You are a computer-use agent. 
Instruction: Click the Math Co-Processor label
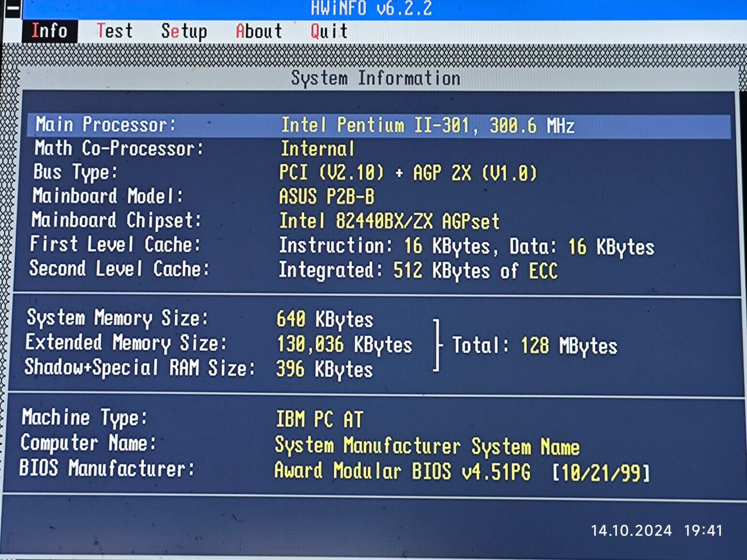click(x=119, y=148)
